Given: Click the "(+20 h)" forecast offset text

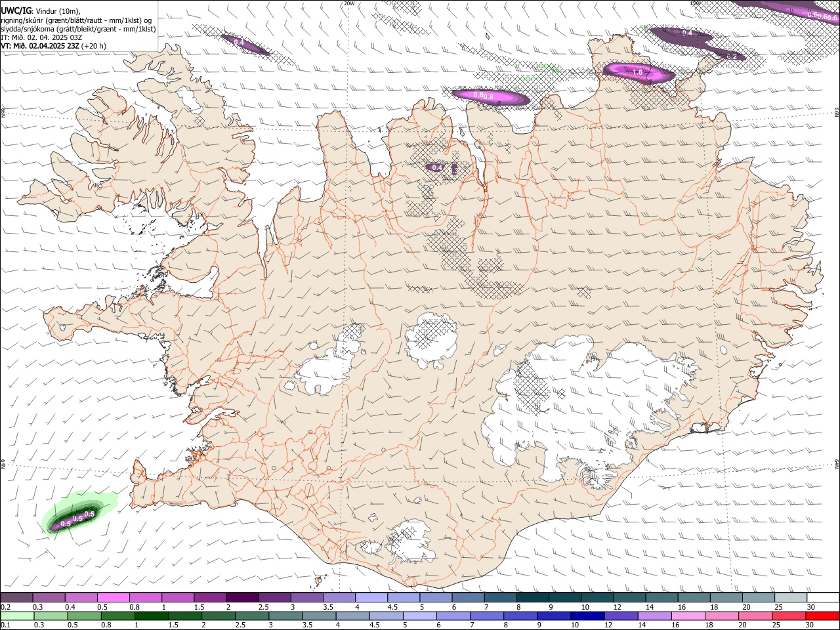Looking at the screenshot, I should coord(94,46).
